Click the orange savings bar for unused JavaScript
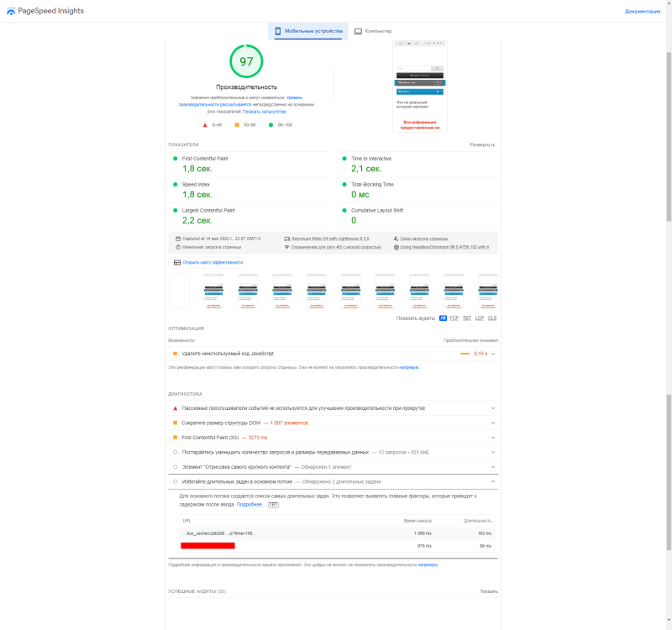Viewport: 672px width, 630px height. click(465, 354)
